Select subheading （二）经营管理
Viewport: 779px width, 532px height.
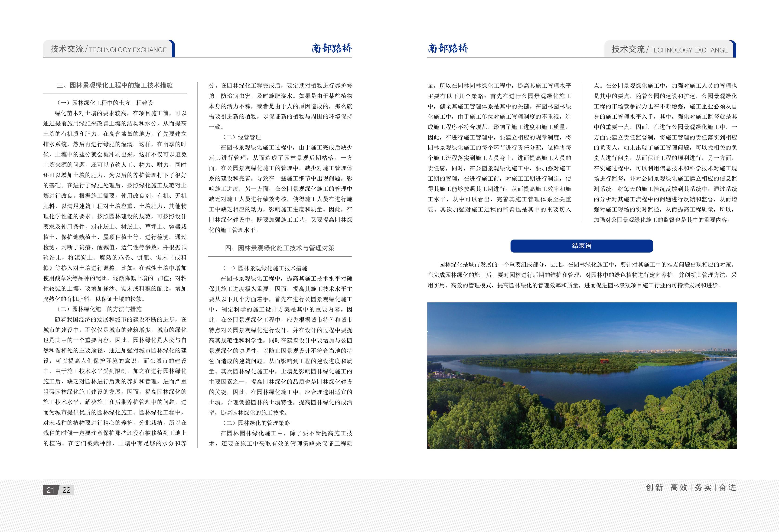pyautogui.click(x=241, y=137)
